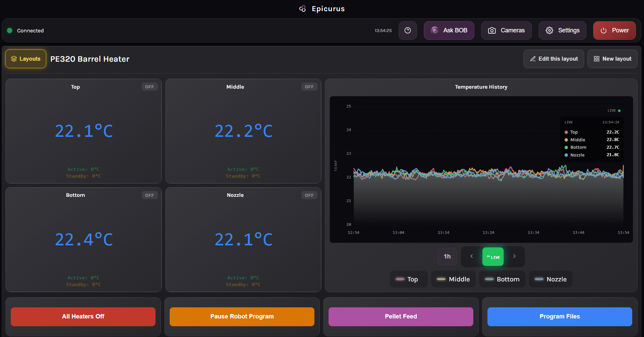Click the 12:54 time axis label
Screen dimensions: 644x337
[x=353, y=233]
